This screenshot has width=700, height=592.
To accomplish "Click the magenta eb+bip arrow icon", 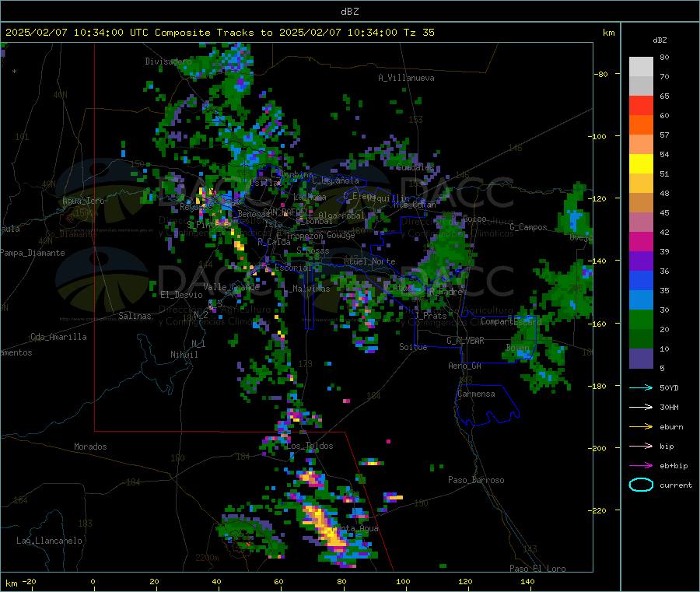I will [641, 465].
